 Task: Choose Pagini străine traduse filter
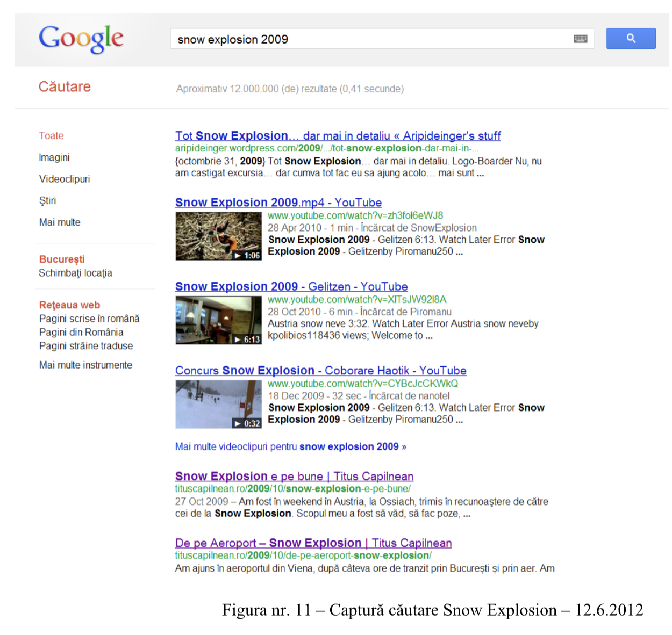(x=86, y=346)
